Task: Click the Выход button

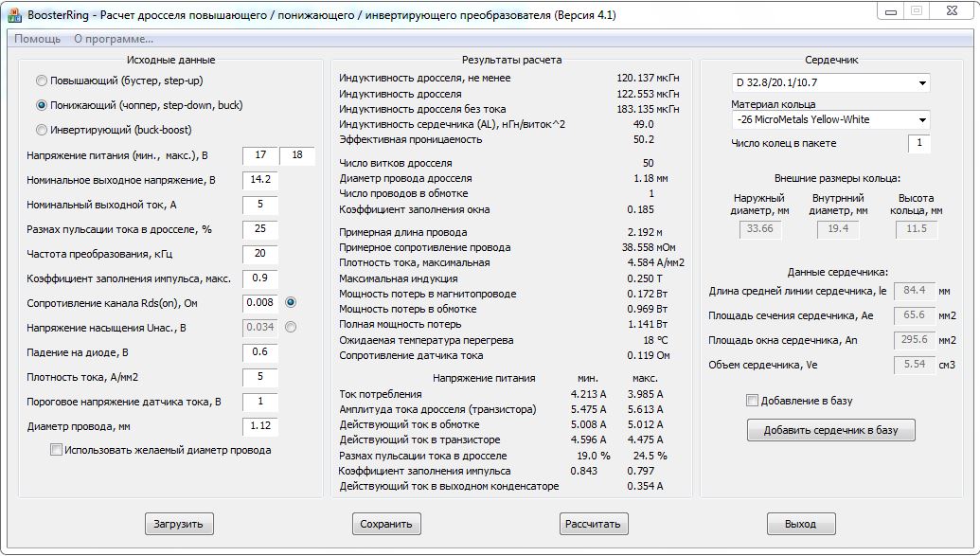Action: [801, 524]
